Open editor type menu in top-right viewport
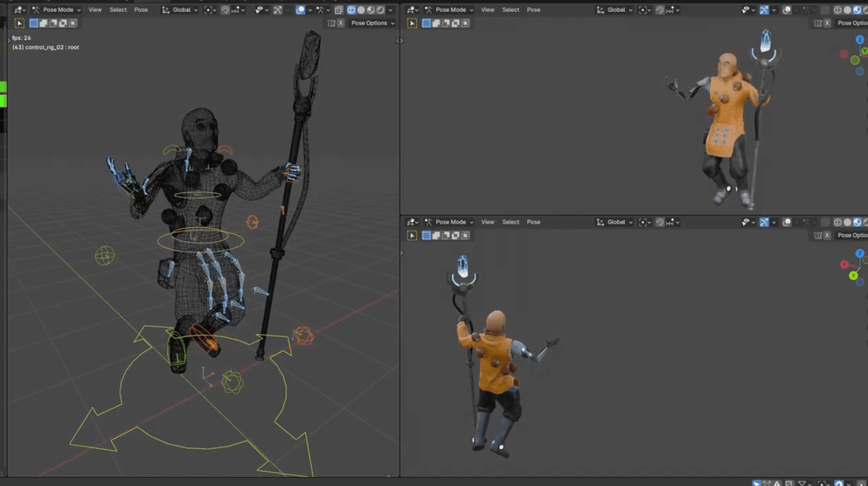This screenshot has width=868, height=486. (412, 10)
